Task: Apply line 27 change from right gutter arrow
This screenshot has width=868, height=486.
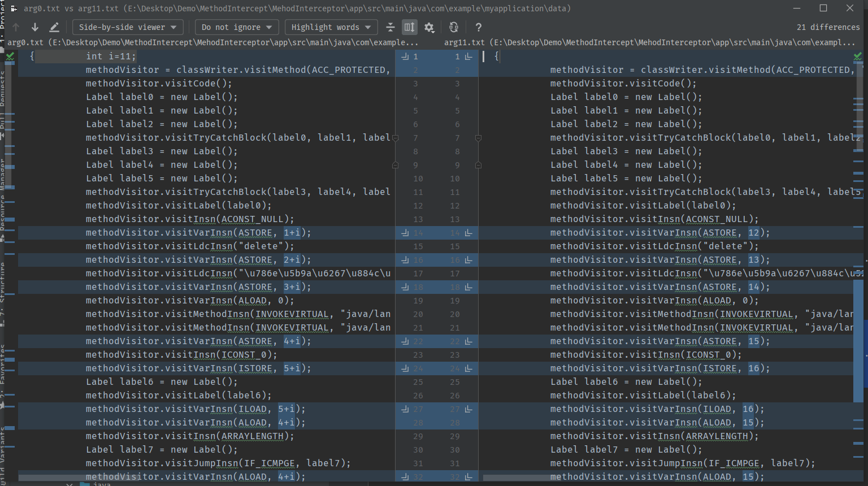Action: pyautogui.click(x=468, y=409)
